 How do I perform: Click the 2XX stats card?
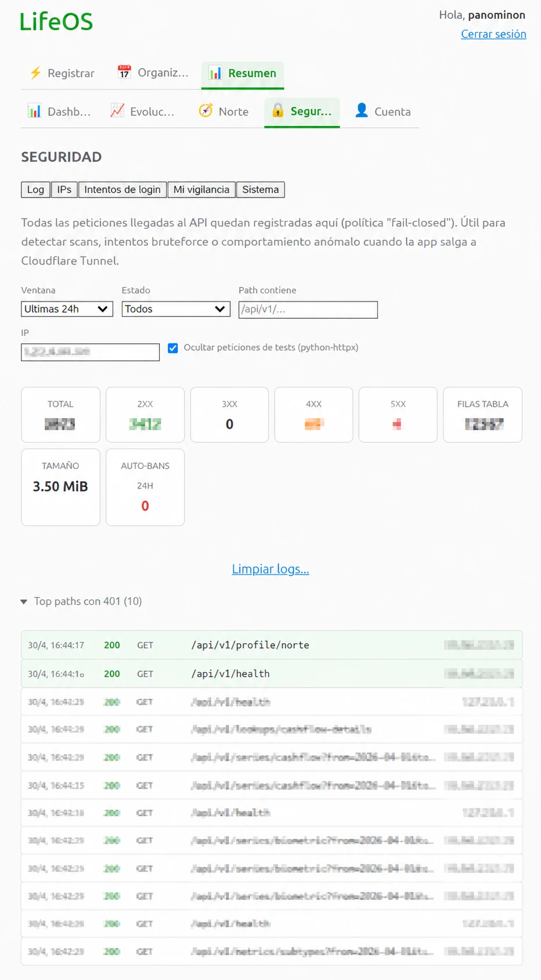pyautogui.click(x=145, y=415)
